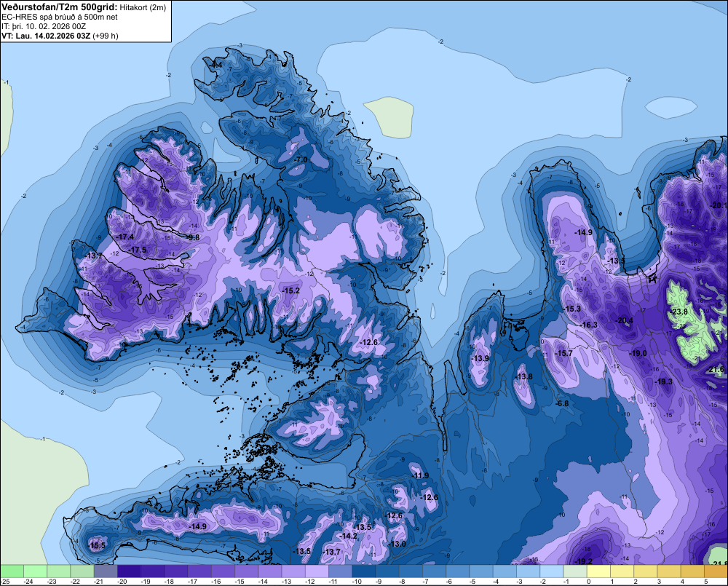Click the title 'Veðurstofan/T2m 500grid:'
728x586 pixels.
pyautogui.click(x=60, y=7)
